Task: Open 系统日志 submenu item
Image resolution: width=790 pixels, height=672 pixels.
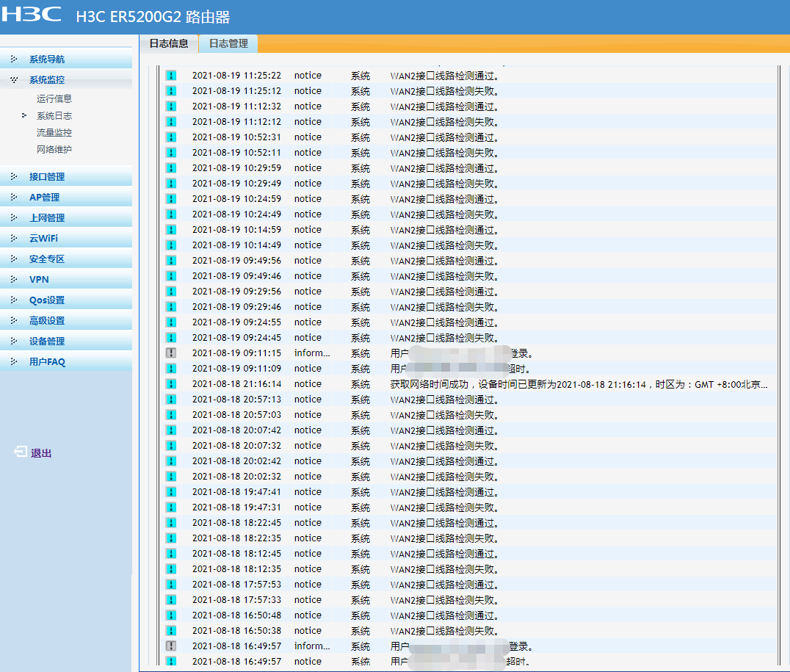Action: click(54, 116)
